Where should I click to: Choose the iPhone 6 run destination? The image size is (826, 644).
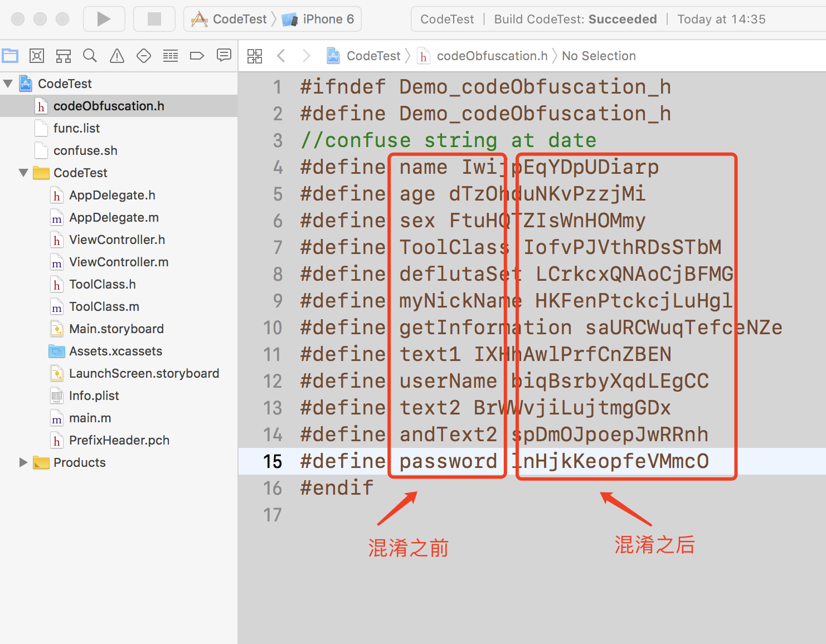coord(318,19)
